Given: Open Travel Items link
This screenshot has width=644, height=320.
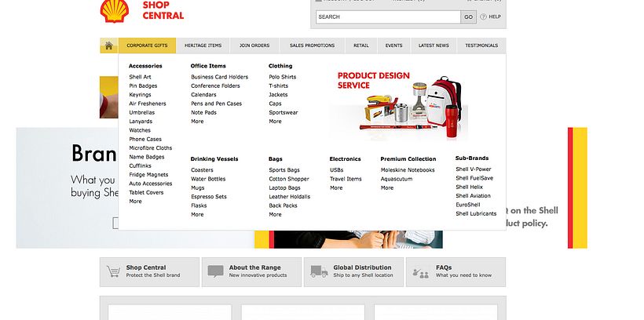Looking at the screenshot, I should (346, 180).
